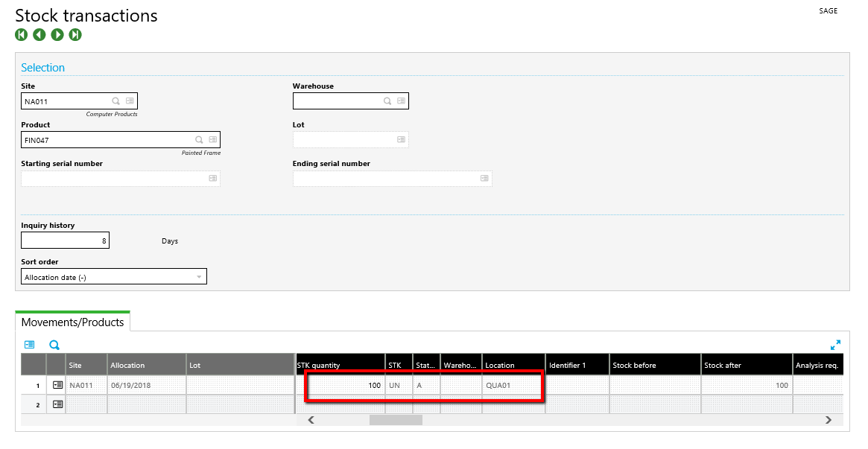This screenshot has height=449, width=868.
Task: Click the previous record arrow icon
Action: 39,35
